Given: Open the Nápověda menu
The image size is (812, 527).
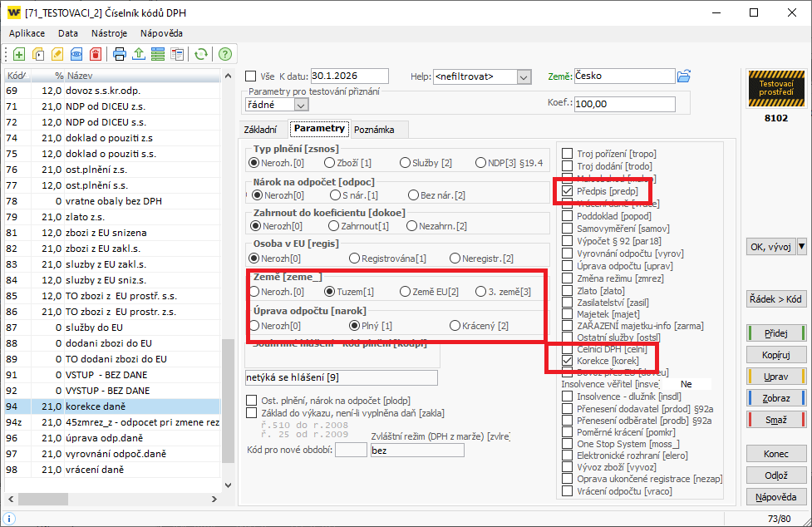Looking at the screenshot, I should click(161, 33).
